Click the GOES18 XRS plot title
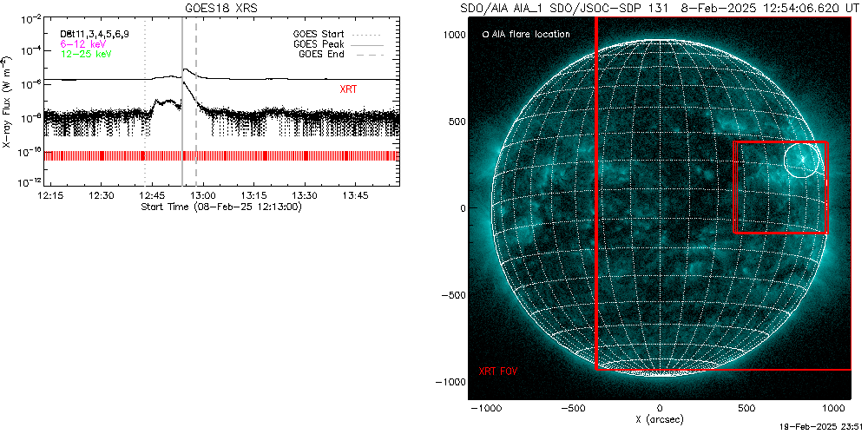This screenshot has height=434, width=868. point(220,10)
